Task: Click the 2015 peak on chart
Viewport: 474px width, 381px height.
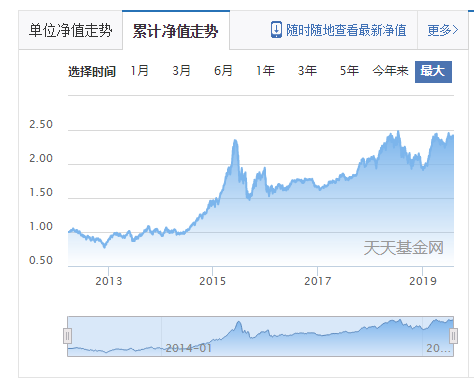Action: [235, 141]
